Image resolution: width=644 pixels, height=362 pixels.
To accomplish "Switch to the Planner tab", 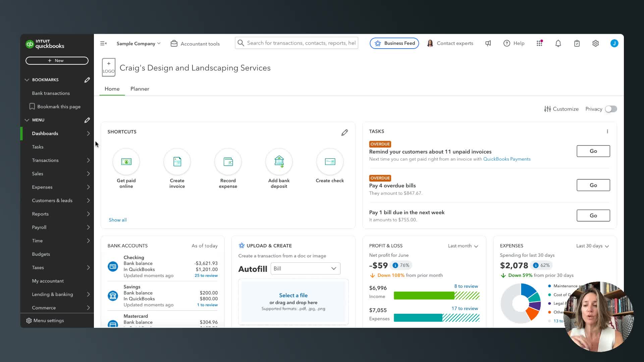I will tap(140, 89).
